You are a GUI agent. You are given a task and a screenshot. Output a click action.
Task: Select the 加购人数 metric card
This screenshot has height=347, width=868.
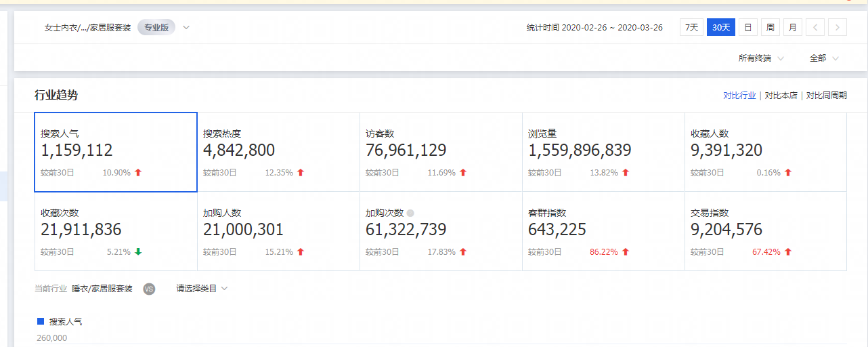278,231
